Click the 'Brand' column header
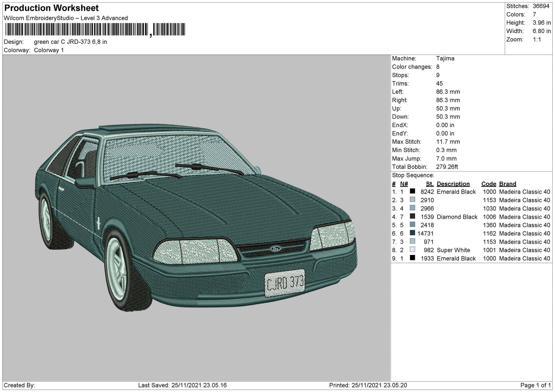The image size is (555, 392). pyautogui.click(x=508, y=184)
